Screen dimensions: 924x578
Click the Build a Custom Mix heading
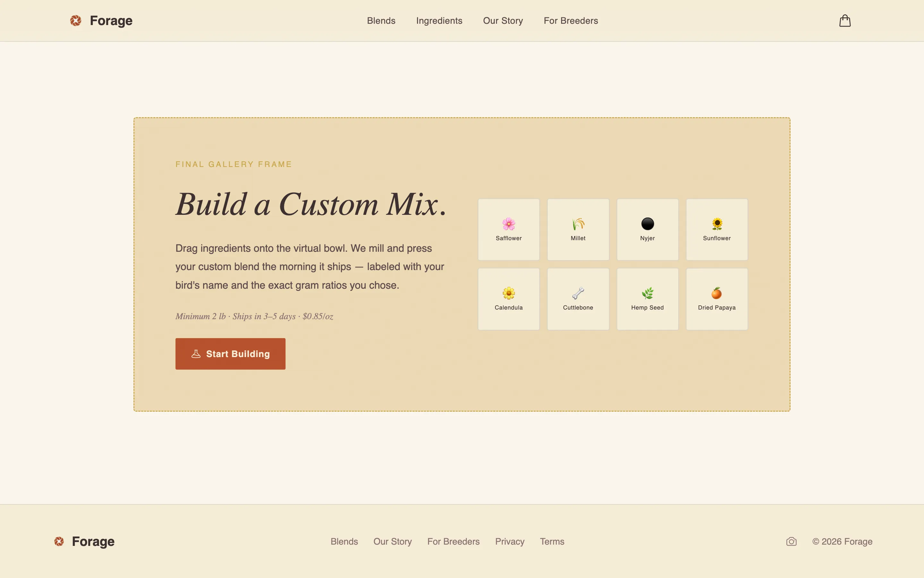[x=311, y=204]
